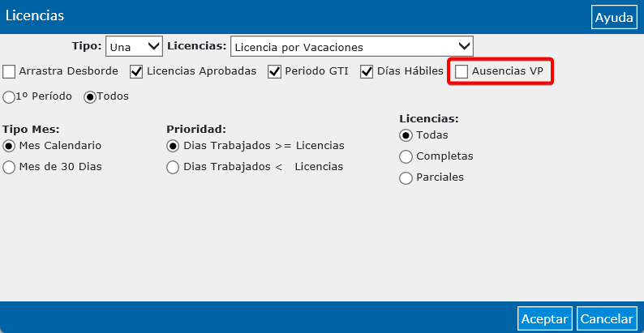Choose Dias Trabajados < Licencias priority
Viewport: 644px width, 333px height.
point(173,167)
